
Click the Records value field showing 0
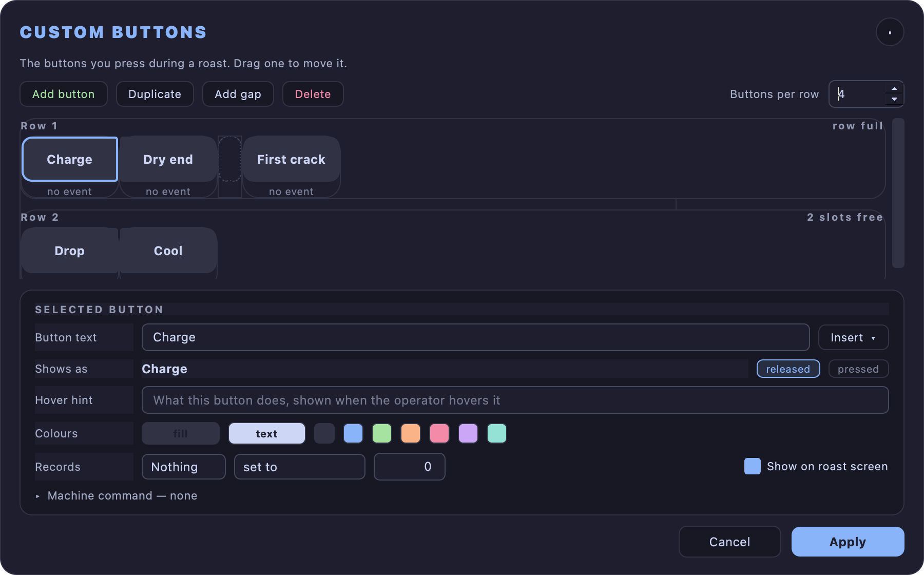tap(410, 467)
